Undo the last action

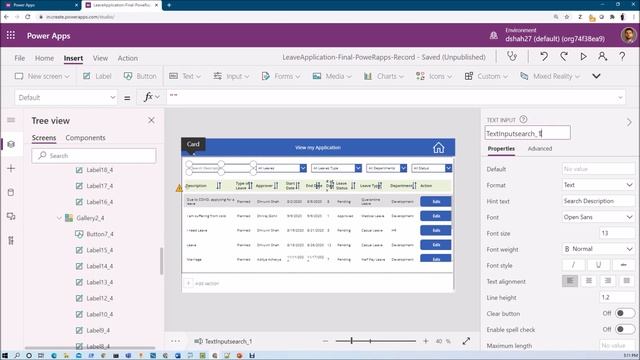coord(544,56)
